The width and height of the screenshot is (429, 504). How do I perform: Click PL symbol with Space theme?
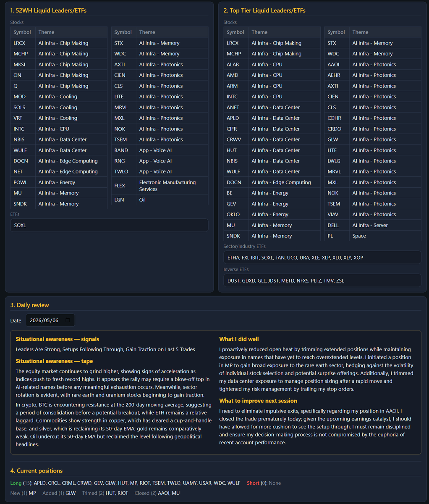coord(330,236)
